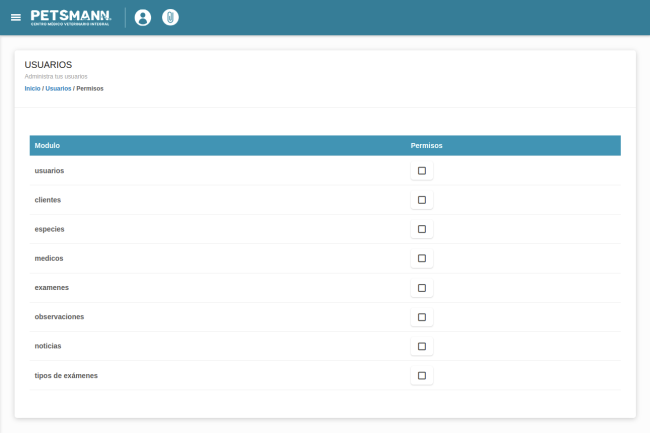The height and width of the screenshot is (433, 650).
Task: Click the Permisos breadcrumb item
Action: (90, 88)
